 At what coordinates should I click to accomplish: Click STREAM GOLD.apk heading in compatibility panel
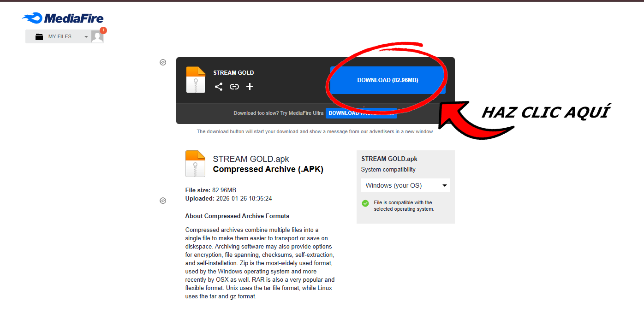click(x=389, y=159)
